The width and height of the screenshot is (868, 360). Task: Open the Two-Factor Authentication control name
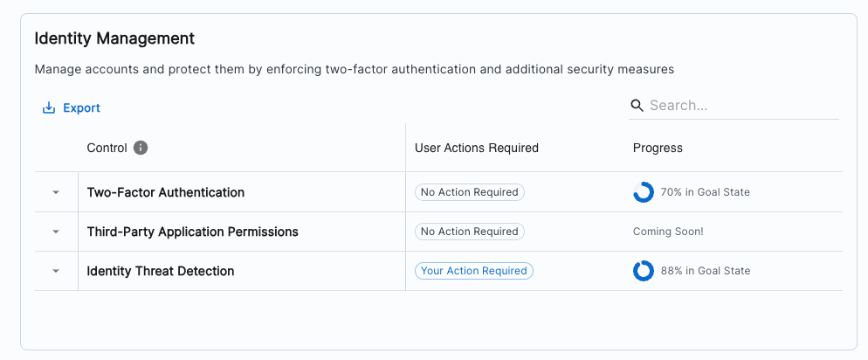tap(166, 192)
